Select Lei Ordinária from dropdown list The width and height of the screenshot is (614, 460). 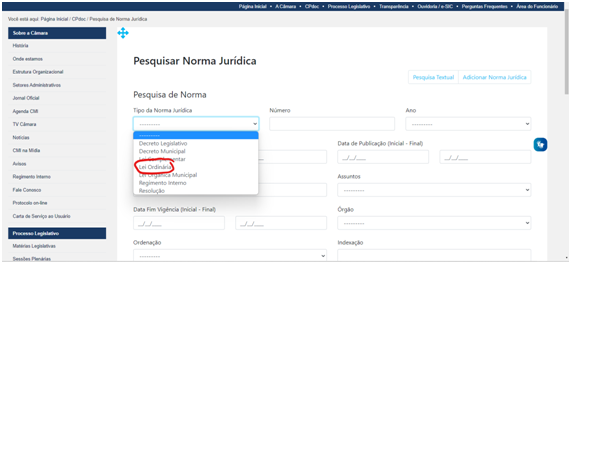(155, 166)
